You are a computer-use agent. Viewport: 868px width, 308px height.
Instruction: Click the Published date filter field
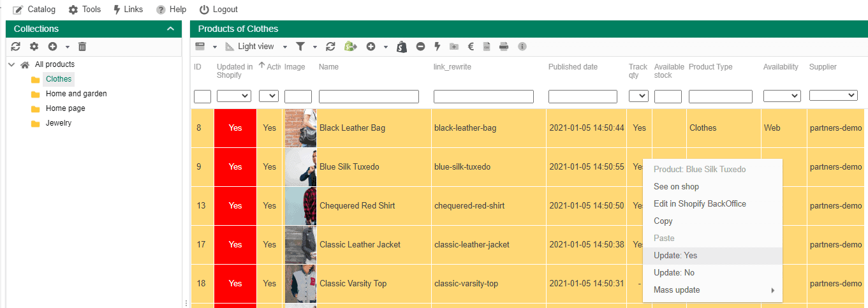point(583,96)
